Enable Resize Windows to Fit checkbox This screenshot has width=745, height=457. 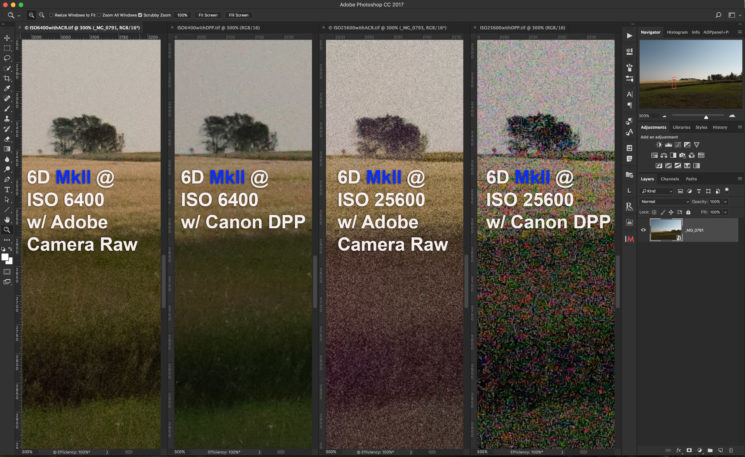click(x=51, y=15)
